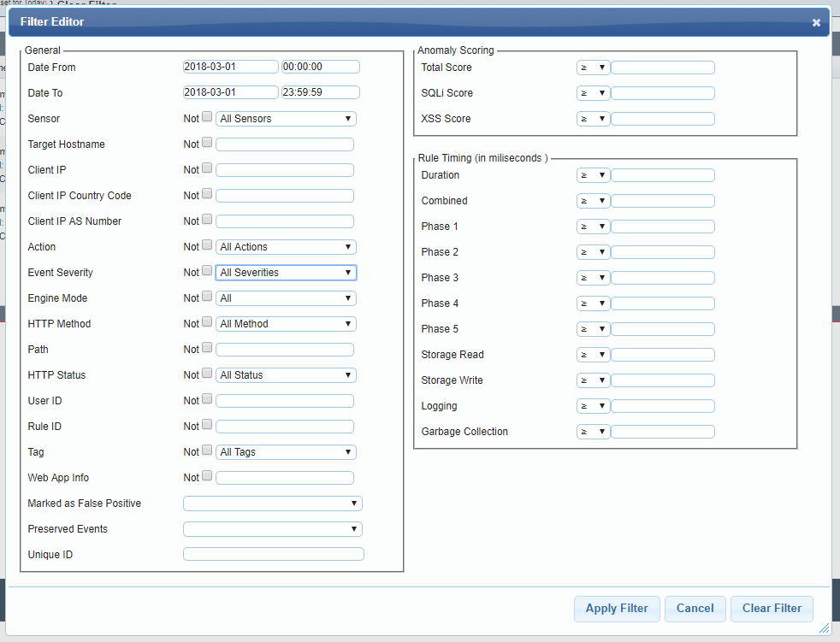Focus the Path input field
840x642 pixels.
click(285, 350)
